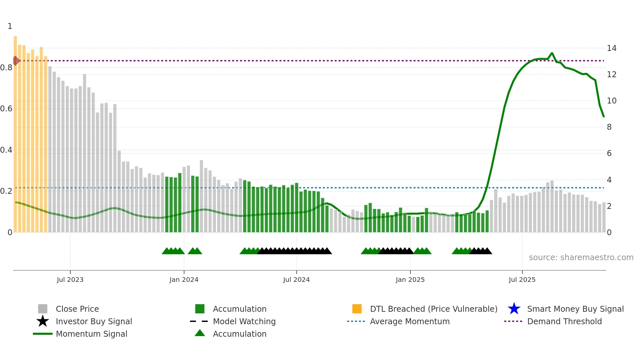Click the peak of green momentum line
The width and height of the screenshot is (644, 362).
[552, 53]
